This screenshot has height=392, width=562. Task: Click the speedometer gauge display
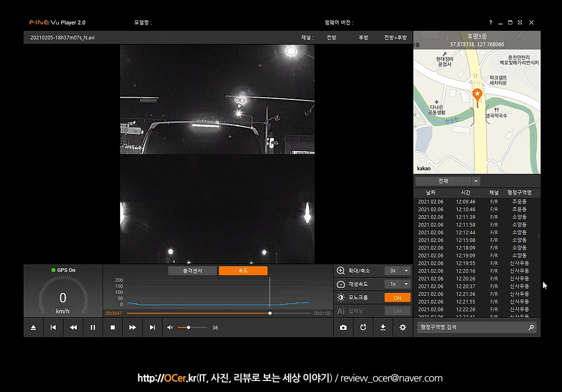click(63, 296)
